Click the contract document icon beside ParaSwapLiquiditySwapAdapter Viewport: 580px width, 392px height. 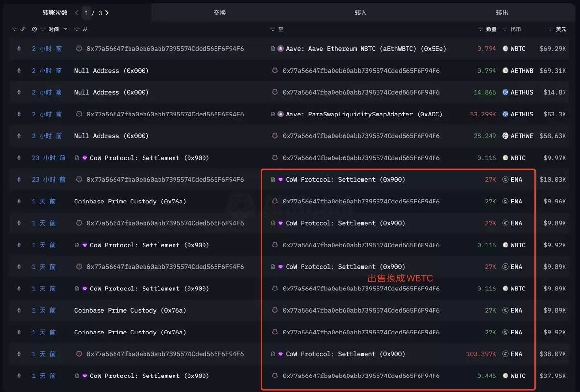[273, 114]
